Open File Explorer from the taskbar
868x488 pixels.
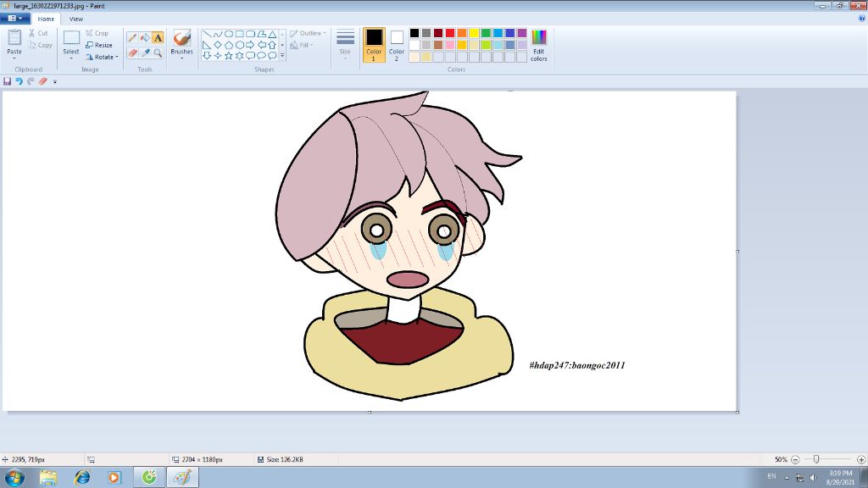click(48, 477)
